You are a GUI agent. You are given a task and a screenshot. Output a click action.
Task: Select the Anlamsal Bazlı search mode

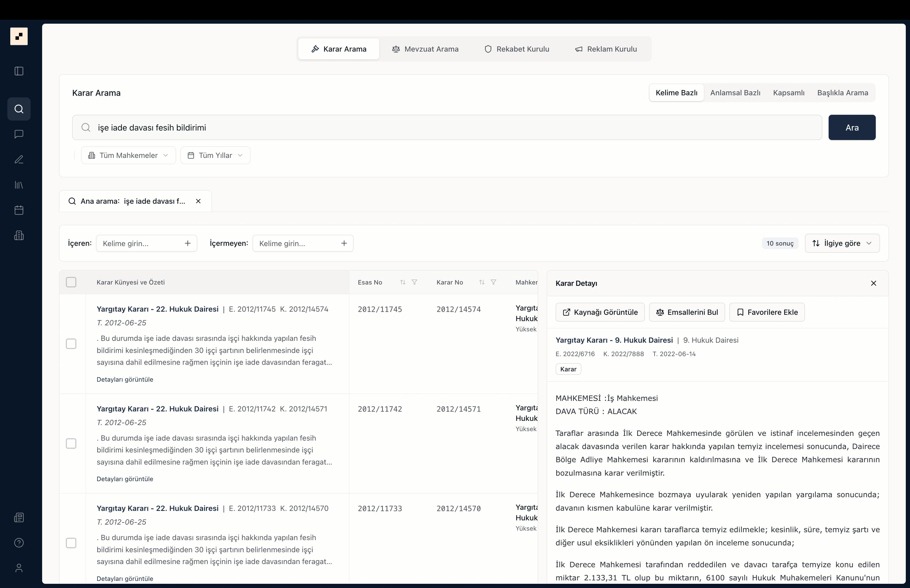[735, 93]
